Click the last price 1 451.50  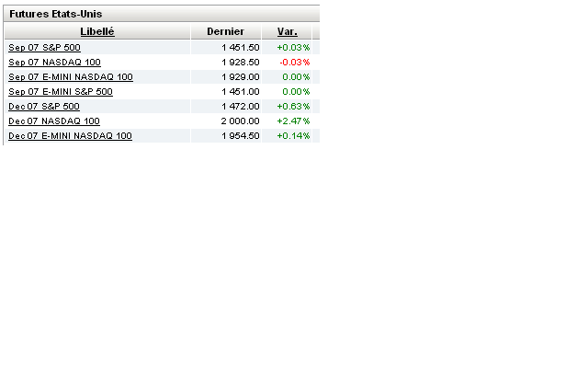pyautogui.click(x=240, y=47)
